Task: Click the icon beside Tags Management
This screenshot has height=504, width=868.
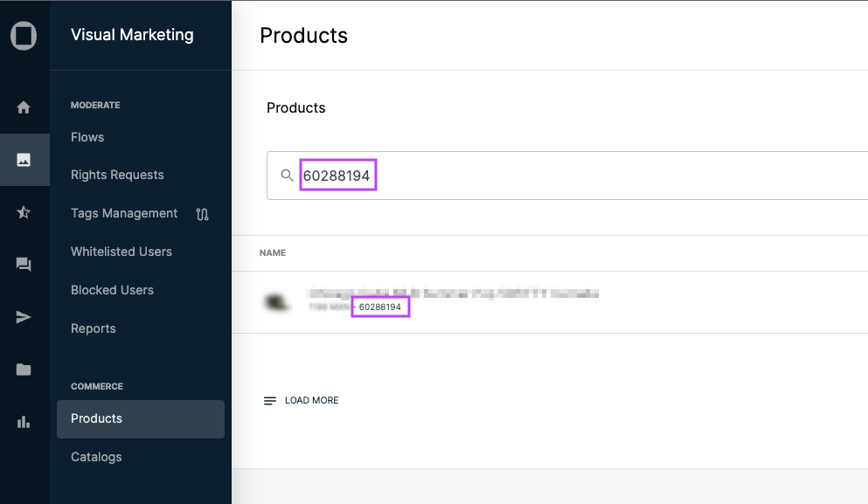Action: tap(203, 214)
